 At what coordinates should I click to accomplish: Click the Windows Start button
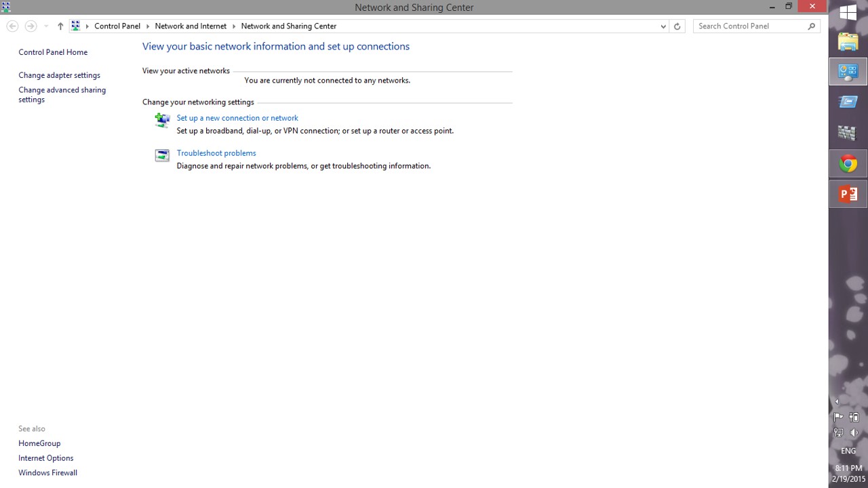(x=848, y=12)
